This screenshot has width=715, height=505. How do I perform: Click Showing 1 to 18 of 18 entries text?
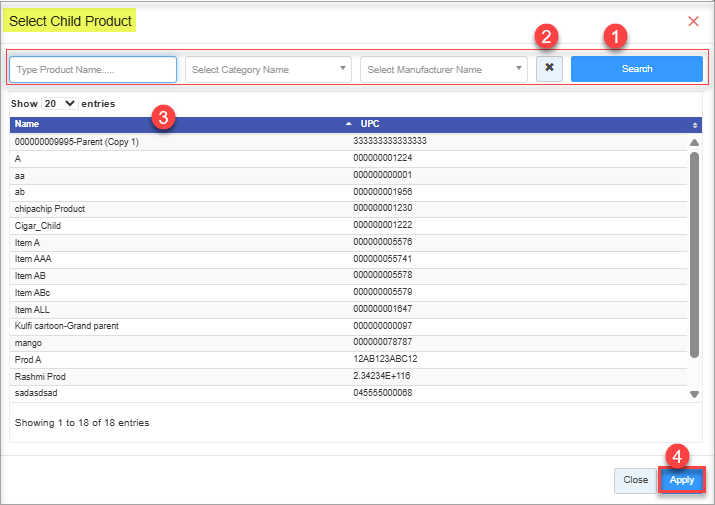click(x=82, y=423)
